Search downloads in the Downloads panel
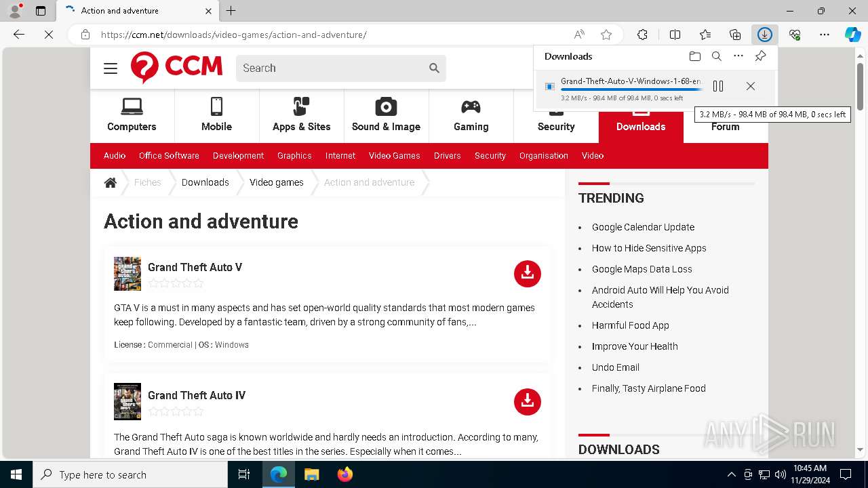 click(716, 56)
